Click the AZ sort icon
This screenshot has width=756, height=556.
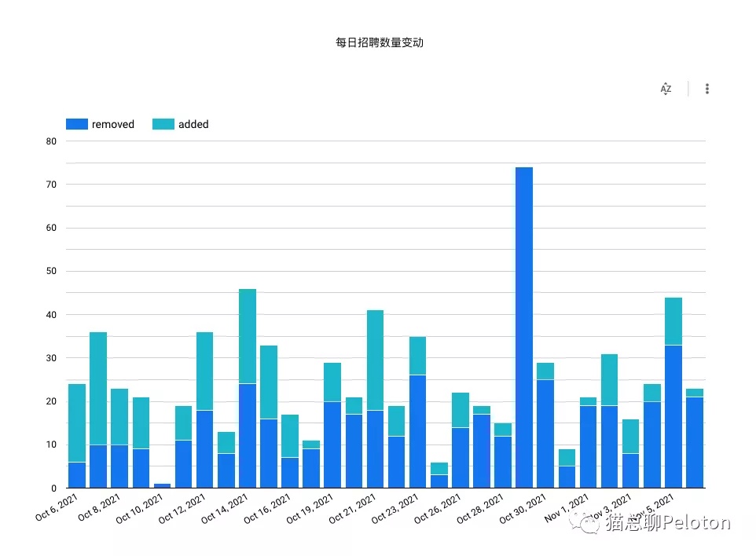click(x=666, y=89)
